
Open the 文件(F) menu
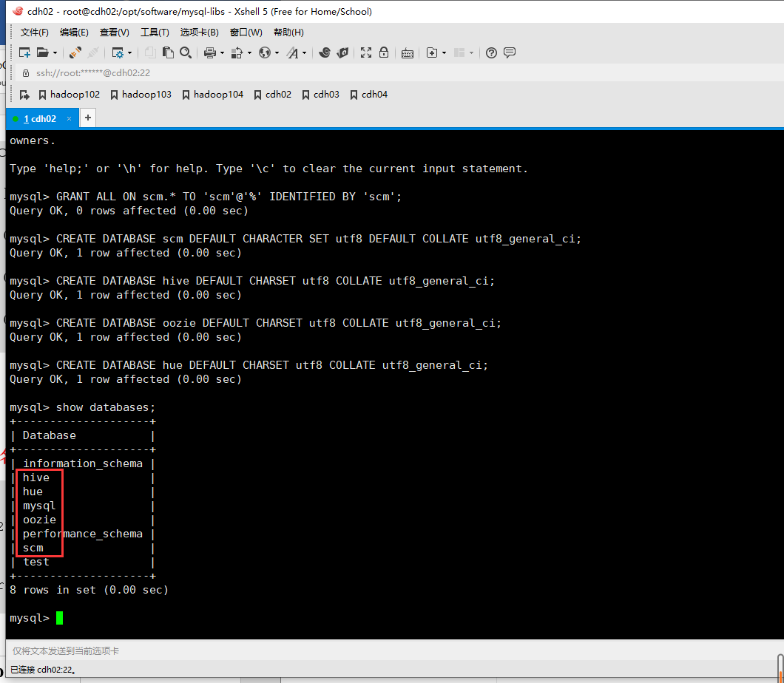tap(35, 33)
